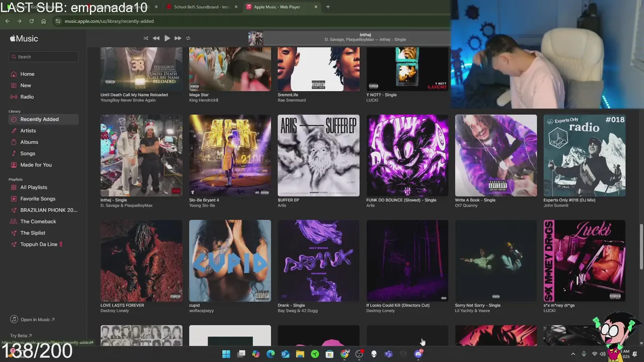
Task: Close the Apple Music browser tab
Action: point(315,7)
